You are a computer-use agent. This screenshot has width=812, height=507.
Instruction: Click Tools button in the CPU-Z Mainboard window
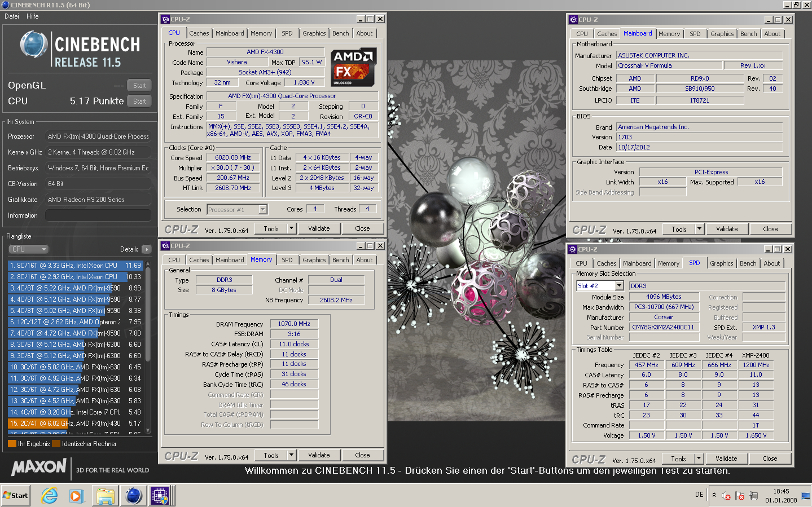point(679,229)
